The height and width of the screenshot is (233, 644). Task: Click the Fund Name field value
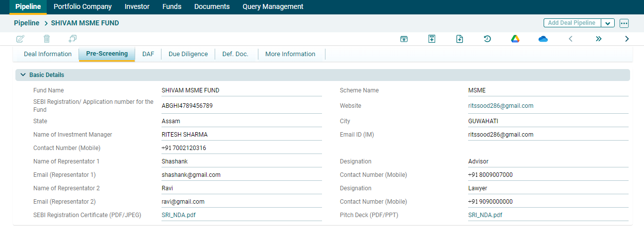click(x=190, y=90)
